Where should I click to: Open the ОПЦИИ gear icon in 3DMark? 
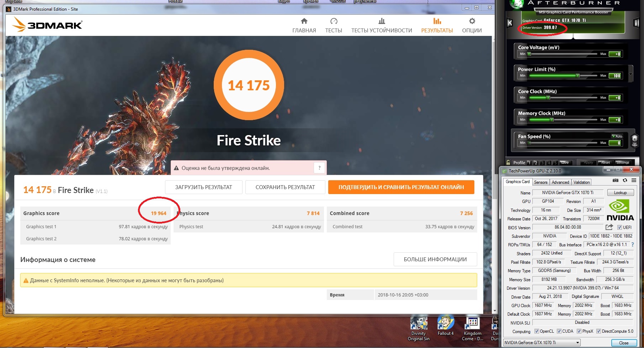(x=472, y=21)
